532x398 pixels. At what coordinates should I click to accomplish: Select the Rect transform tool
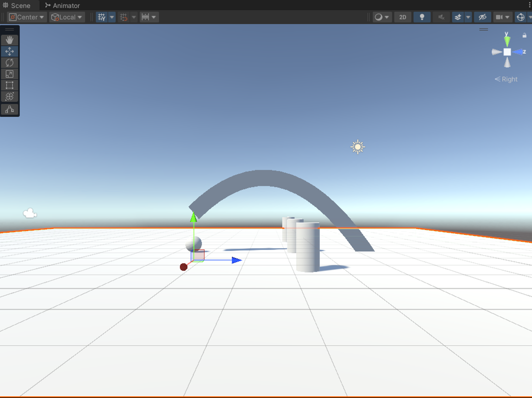click(x=10, y=85)
